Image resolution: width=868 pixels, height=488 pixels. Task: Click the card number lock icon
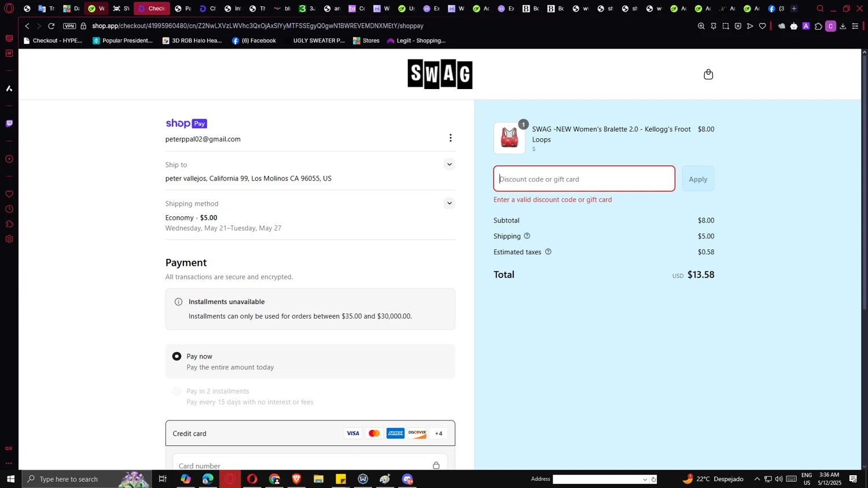coord(436,465)
